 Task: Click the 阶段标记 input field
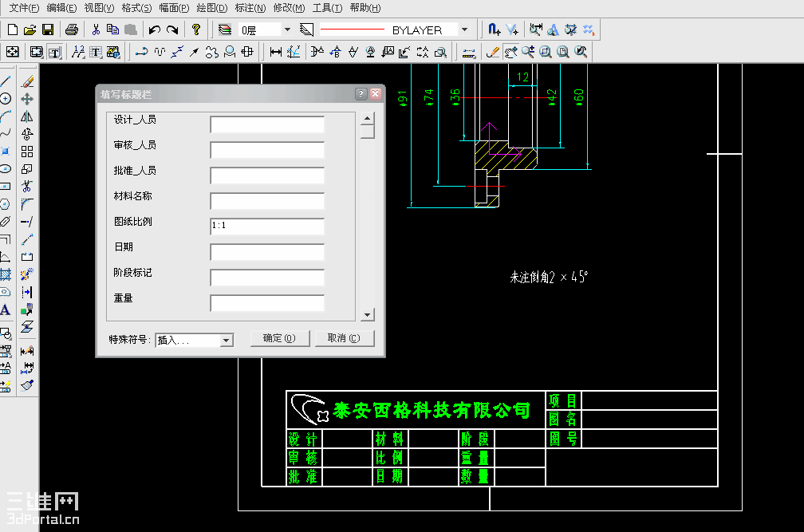click(267, 278)
